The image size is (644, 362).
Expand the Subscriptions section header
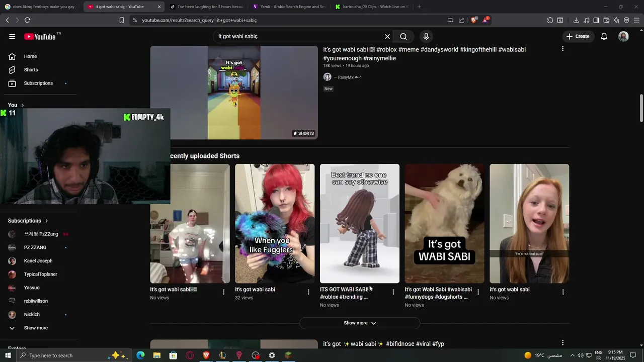pos(28,221)
